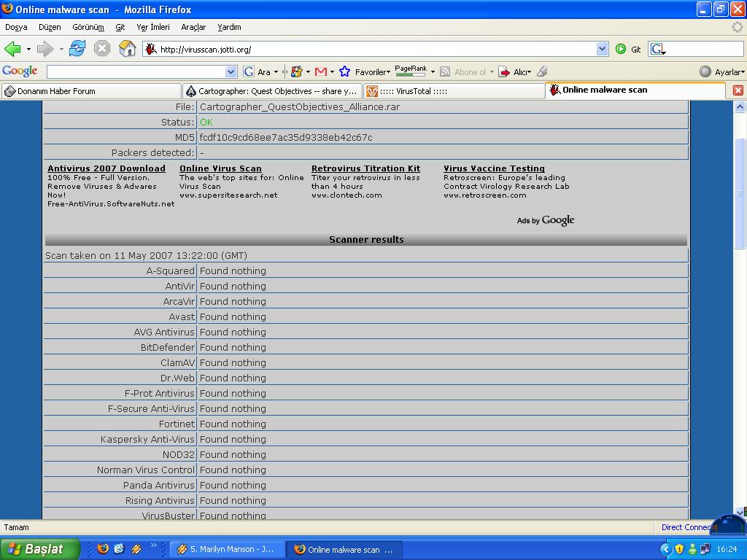
Task: Click the Google search engine icon in search box
Action: pos(657,49)
